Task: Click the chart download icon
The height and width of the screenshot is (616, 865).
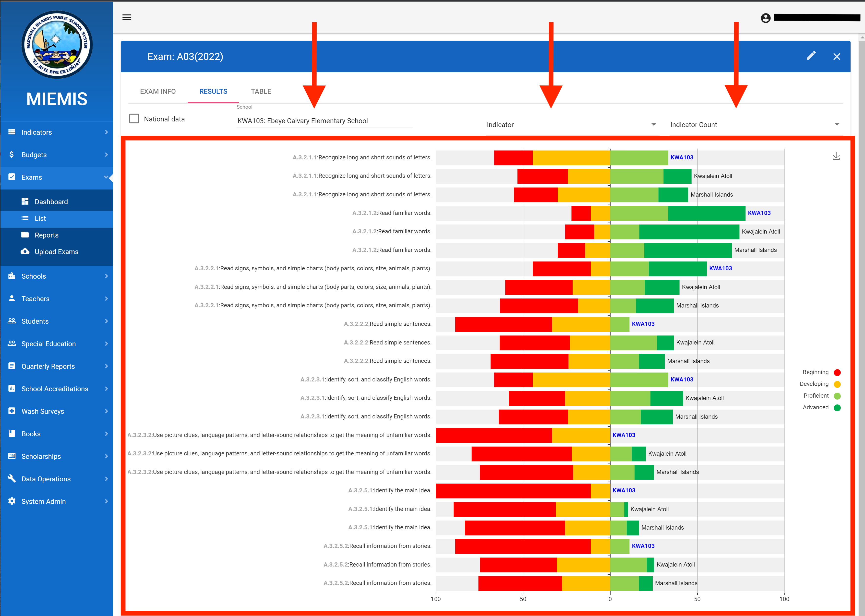Action: pos(836,156)
